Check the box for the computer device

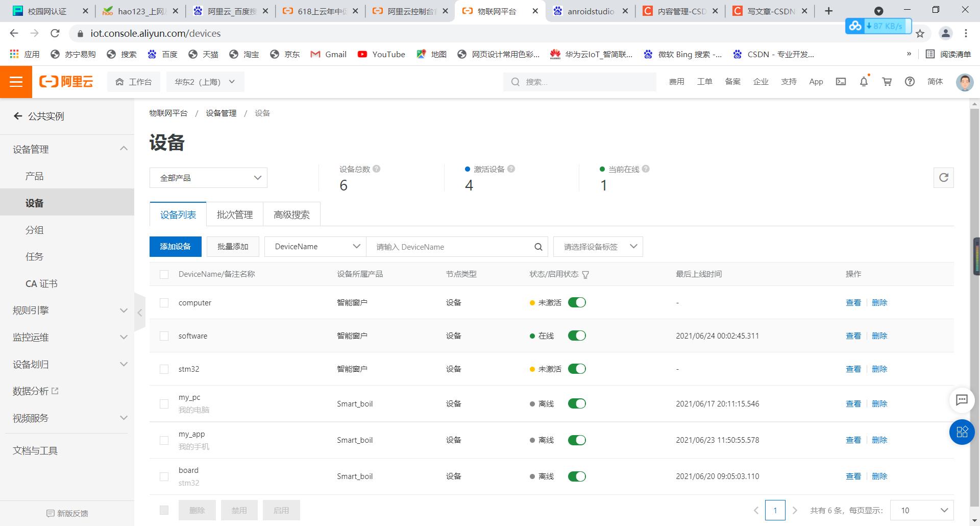(x=164, y=303)
